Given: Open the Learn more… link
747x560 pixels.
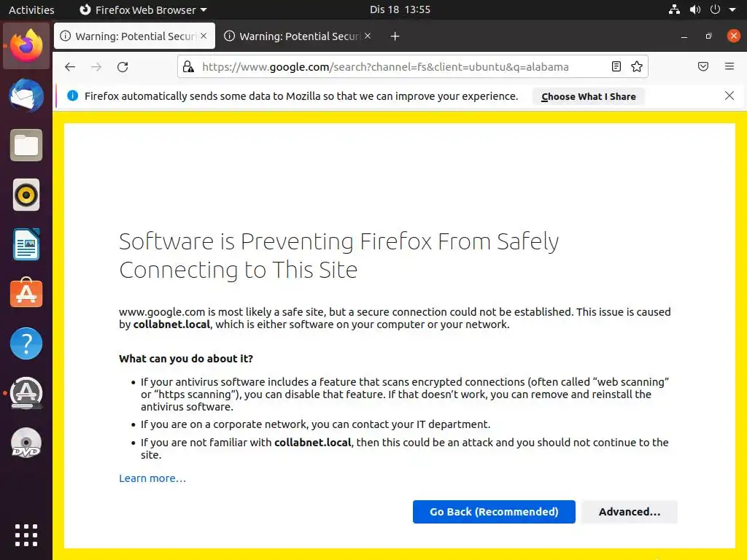Looking at the screenshot, I should pos(152,478).
